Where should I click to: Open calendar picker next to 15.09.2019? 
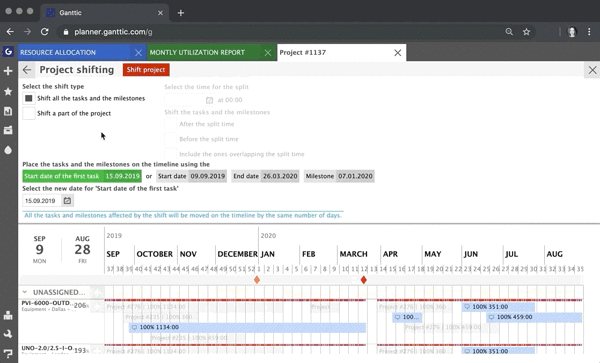click(x=67, y=200)
